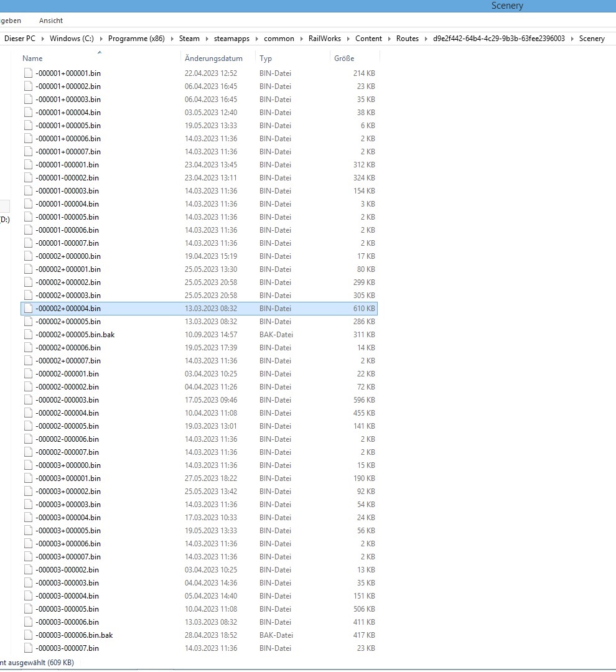
Task: Open steamapps breadcrumb segment
Action: coord(231,39)
